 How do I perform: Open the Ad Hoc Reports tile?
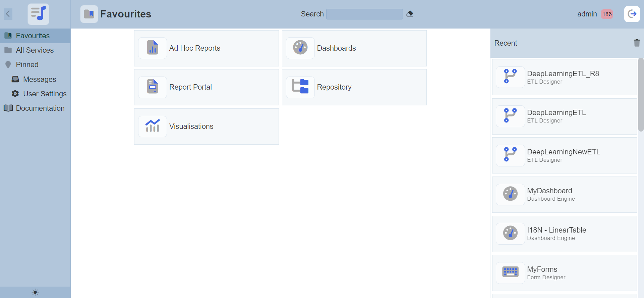tap(206, 48)
